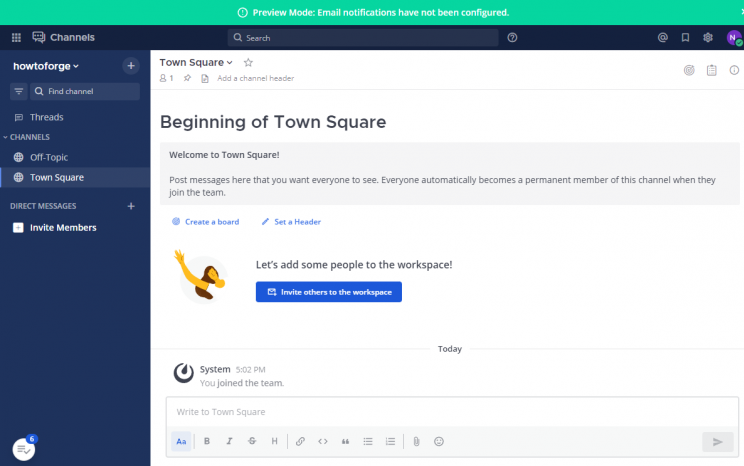This screenshot has height=466, width=744.
Task: Open onboarding checklist icon with badge 6
Action: [24, 448]
